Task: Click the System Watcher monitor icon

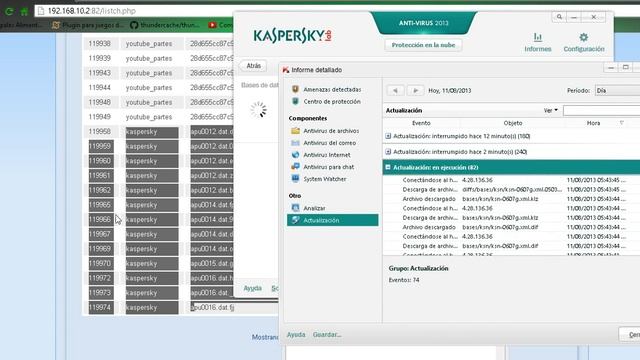Action: pyautogui.click(x=295, y=179)
